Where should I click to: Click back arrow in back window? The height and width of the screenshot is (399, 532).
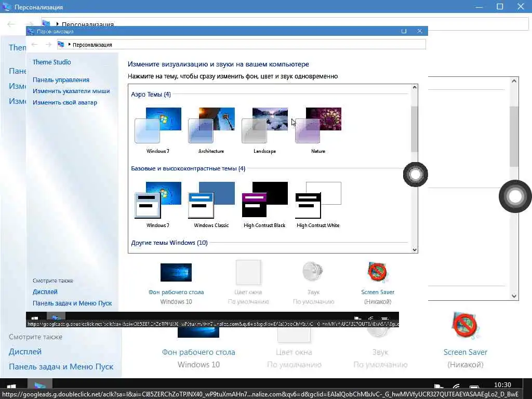pyautogui.click(x=11, y=24)
